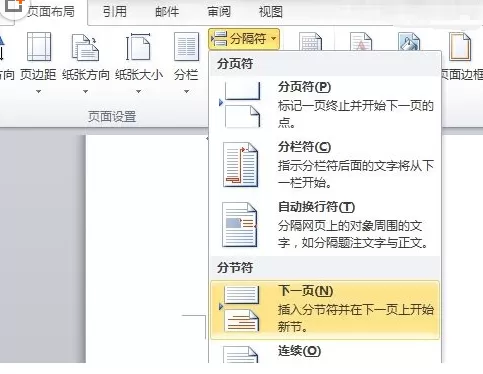Screen dimensions: 483x374
Task: Switch to the 视图 tab
Action: [271, 12]
